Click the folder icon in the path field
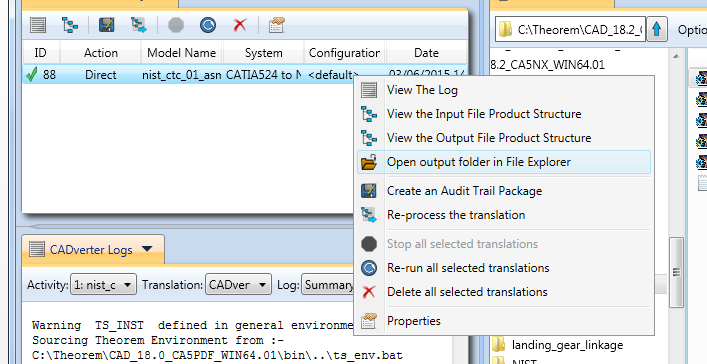This screenshot has height=364, width=707. tap(506, 30)
